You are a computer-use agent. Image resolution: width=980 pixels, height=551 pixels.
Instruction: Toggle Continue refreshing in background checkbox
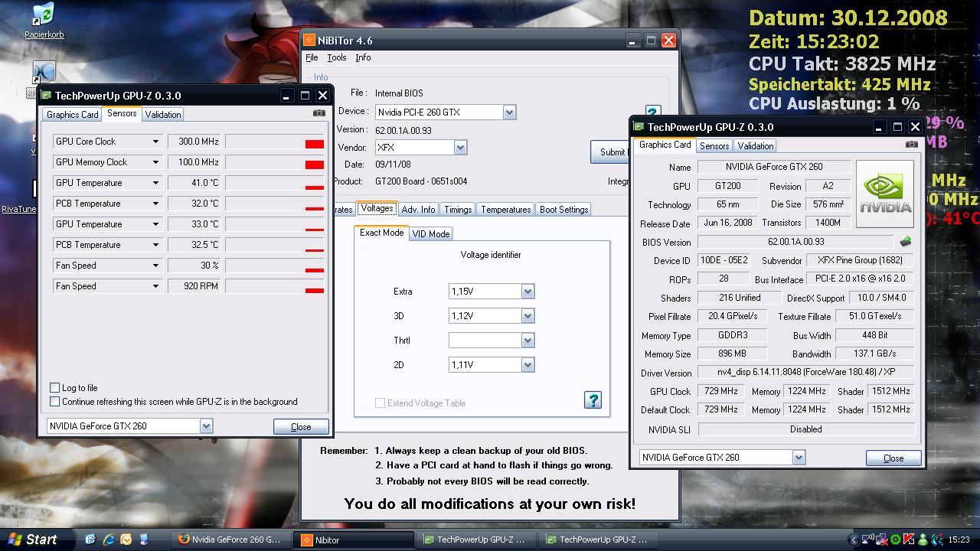point(54,401)
